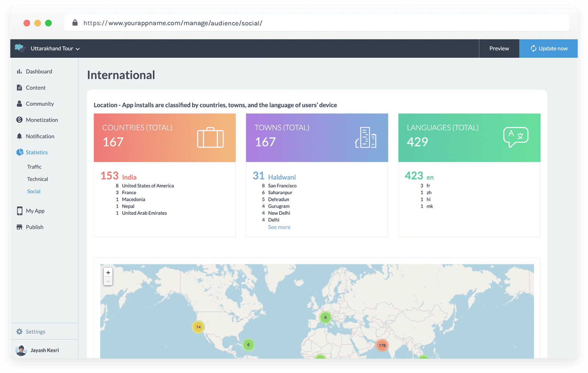Click the See more towns link
The height and width of the screenshot is (373, 588).
click(279, 227)
